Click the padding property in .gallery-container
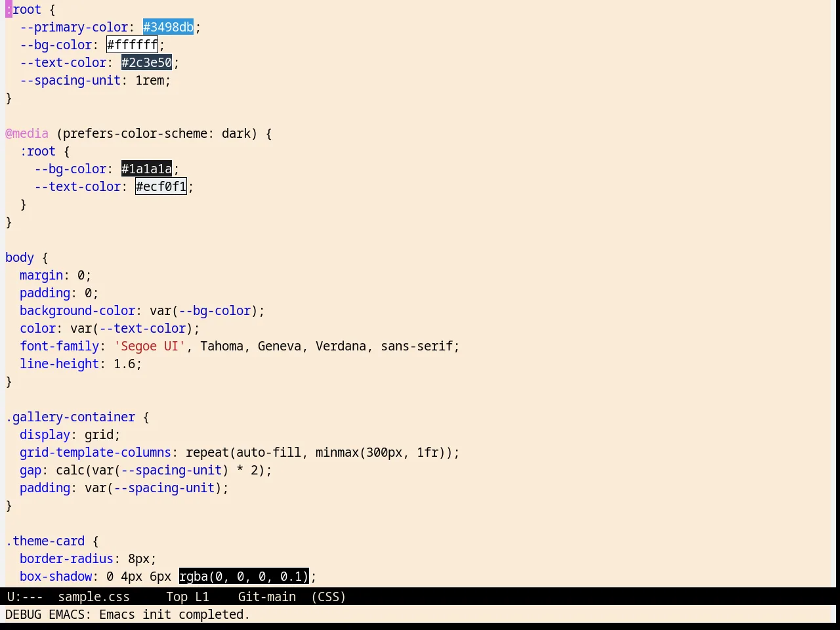 point(45,488)
